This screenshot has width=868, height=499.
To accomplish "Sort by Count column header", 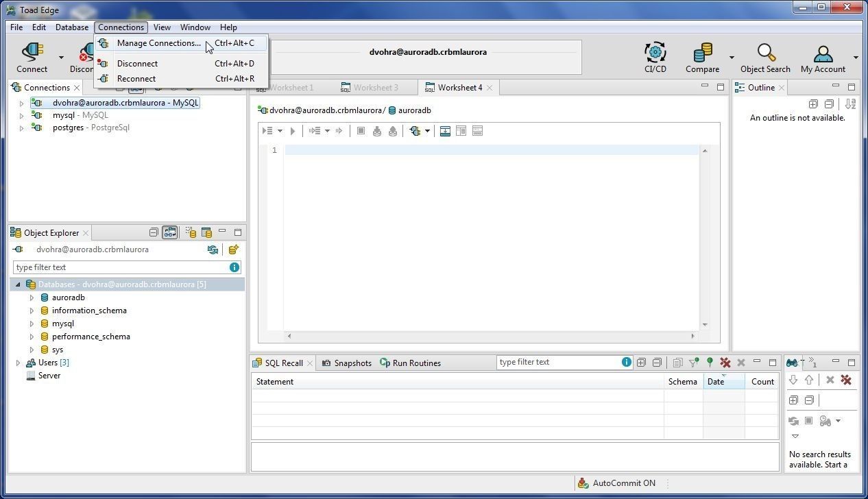I will (762, 382).
